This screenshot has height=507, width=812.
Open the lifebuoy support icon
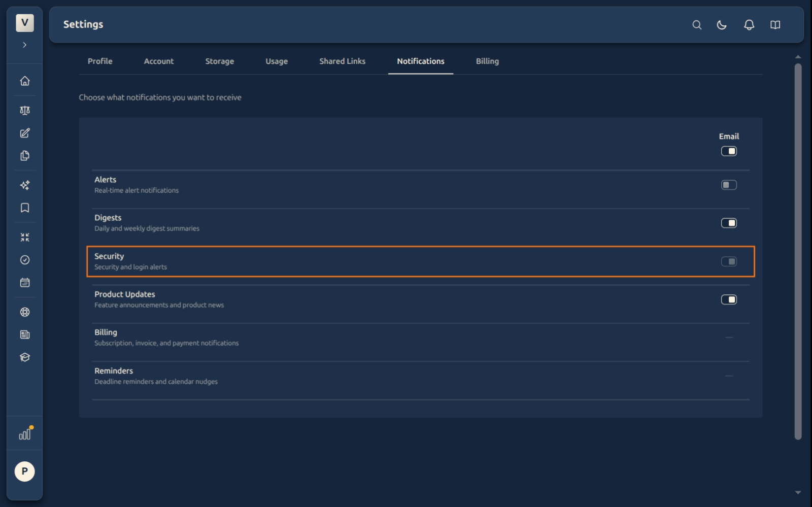pos(24,312)
